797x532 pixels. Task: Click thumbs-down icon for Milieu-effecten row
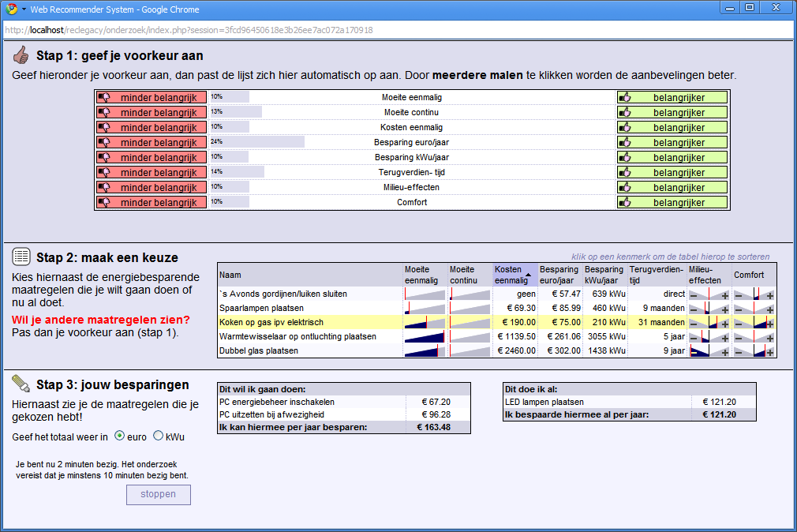click(x=103, y=187)
